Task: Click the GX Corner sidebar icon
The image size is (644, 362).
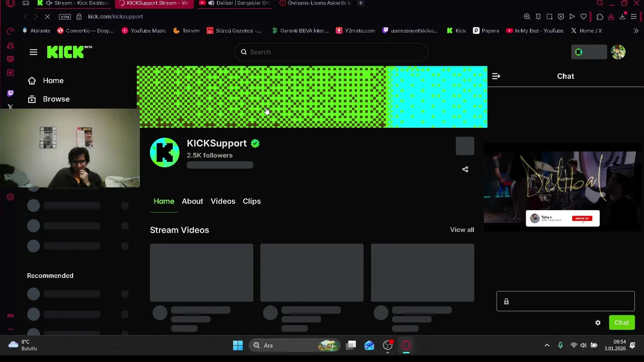Action: pos(10,315)
